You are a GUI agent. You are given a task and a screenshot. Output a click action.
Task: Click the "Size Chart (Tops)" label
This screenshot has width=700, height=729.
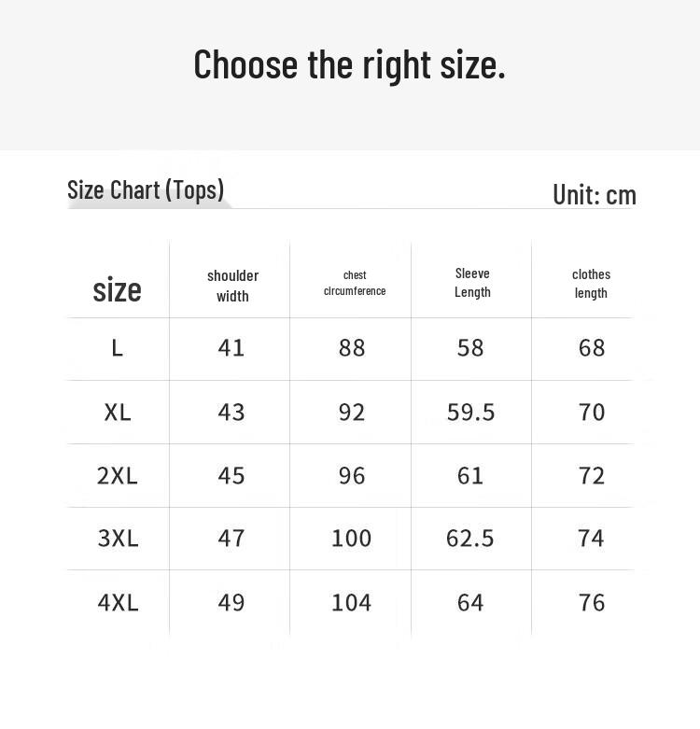pyautogui.click(x=146, y=189)
